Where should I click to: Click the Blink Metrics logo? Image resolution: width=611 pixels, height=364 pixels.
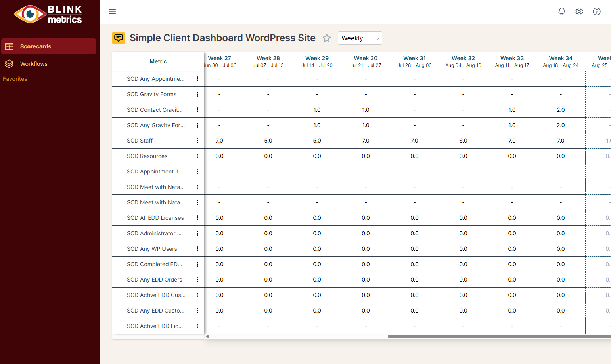click(48, 15)
